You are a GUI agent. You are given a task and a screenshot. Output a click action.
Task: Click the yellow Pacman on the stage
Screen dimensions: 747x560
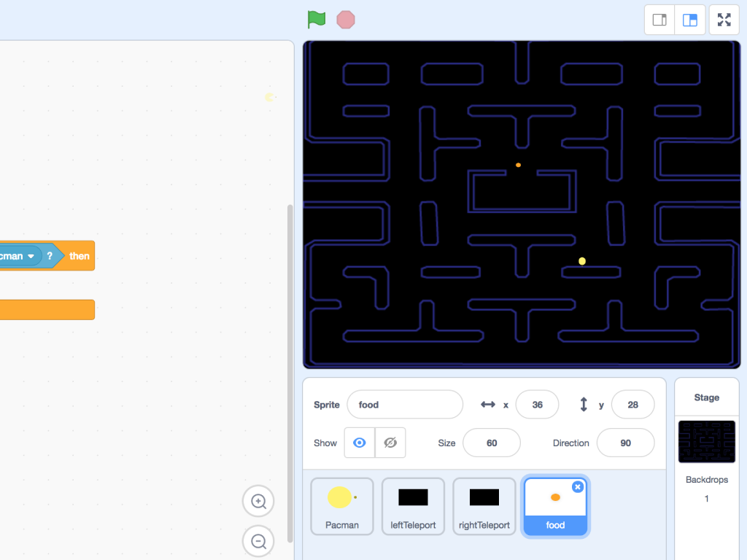coord(581,261)
